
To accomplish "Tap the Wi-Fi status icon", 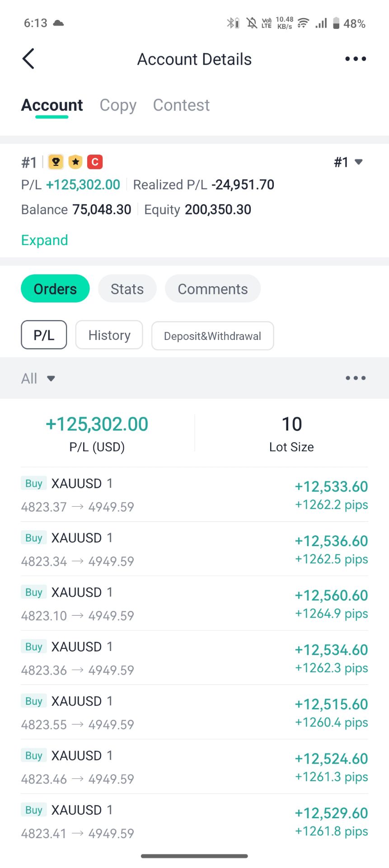I will point(303,23).
